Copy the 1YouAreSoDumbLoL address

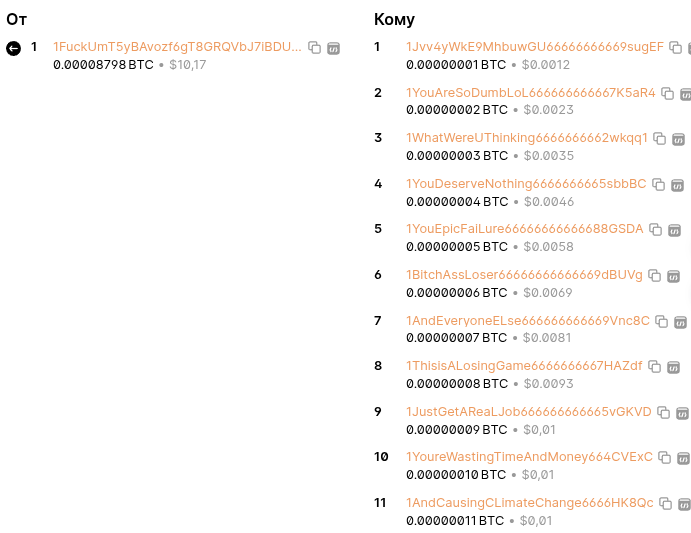[668, 93]
